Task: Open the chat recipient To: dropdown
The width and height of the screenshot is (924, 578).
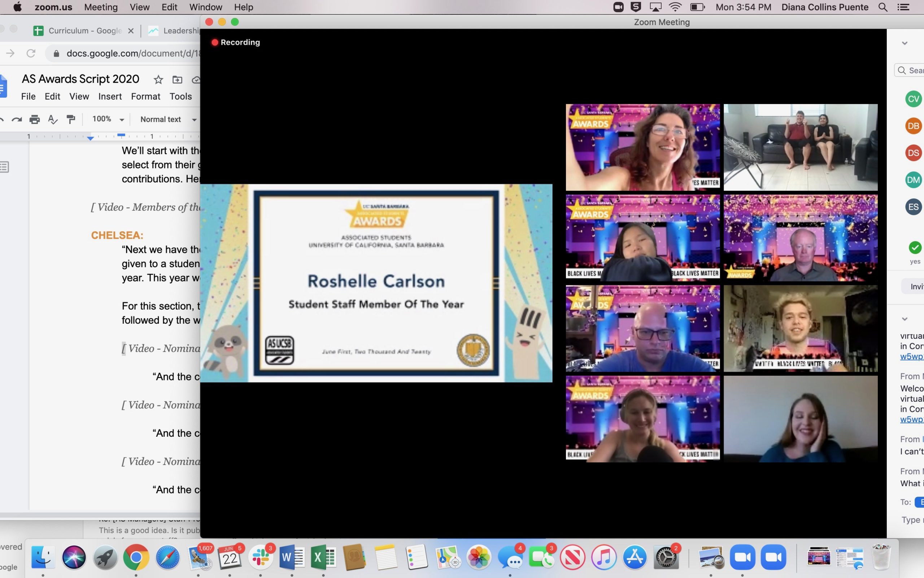Action: (919, 502)
